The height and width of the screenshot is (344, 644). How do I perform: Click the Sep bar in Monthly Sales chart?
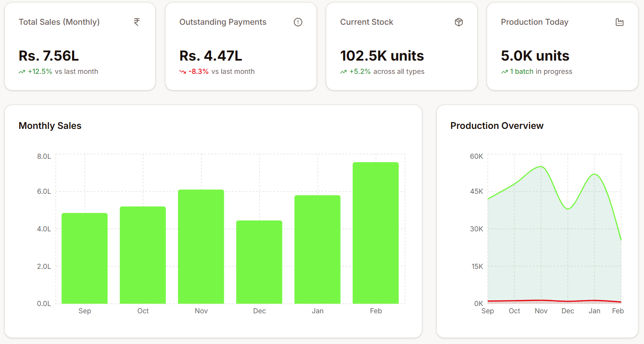click(x=84, y=258)
